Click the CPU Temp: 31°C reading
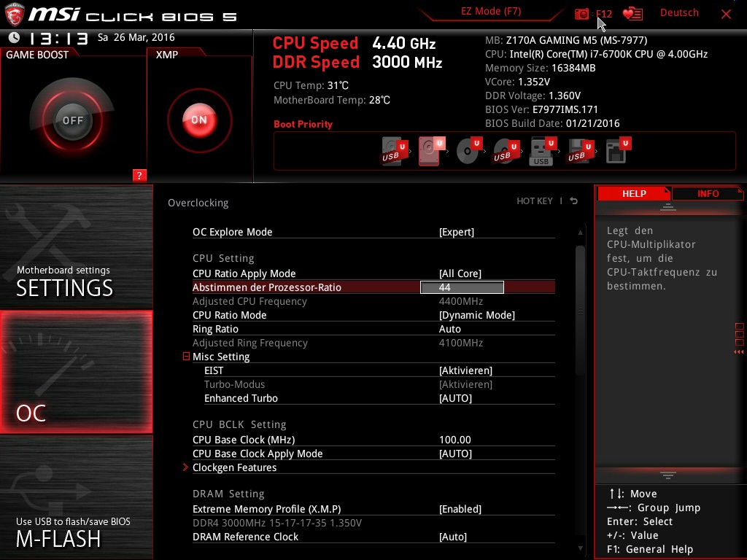The height and width of the screenshot is (560, 747). pos(311,86)
